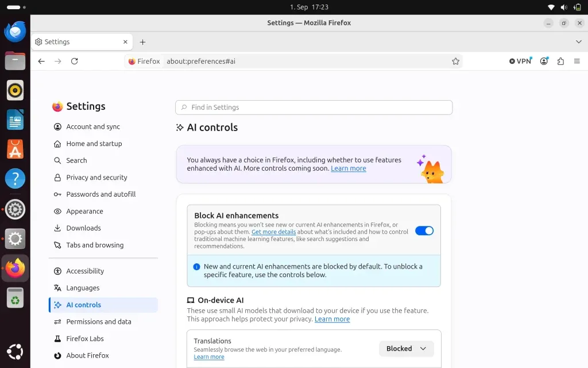Open a new tab with plus button
Image resolution: width=588 pixels, height=368 pixels.
coord(142,42)
